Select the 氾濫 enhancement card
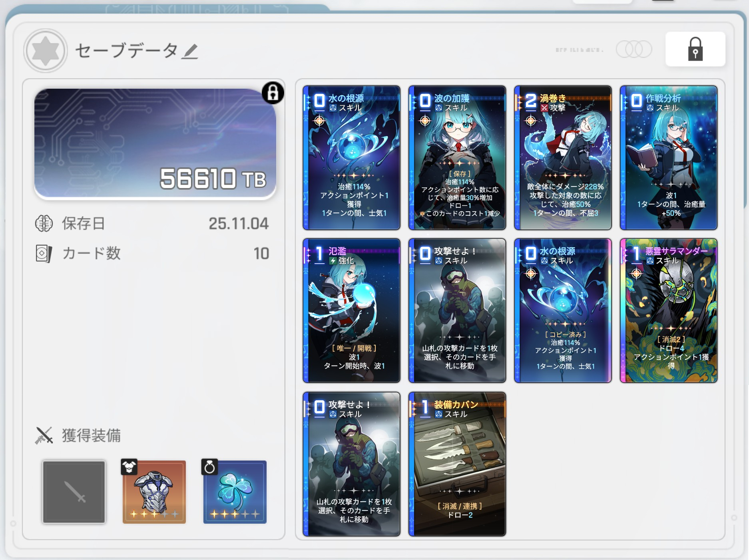Screen dimensions: 749x560 (351, 311)
